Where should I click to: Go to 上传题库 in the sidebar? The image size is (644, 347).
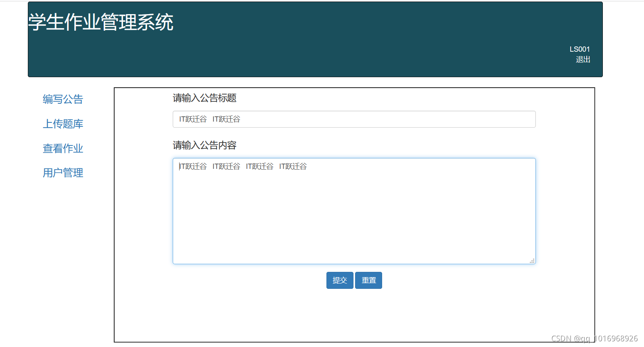click(x=63, y=124)
